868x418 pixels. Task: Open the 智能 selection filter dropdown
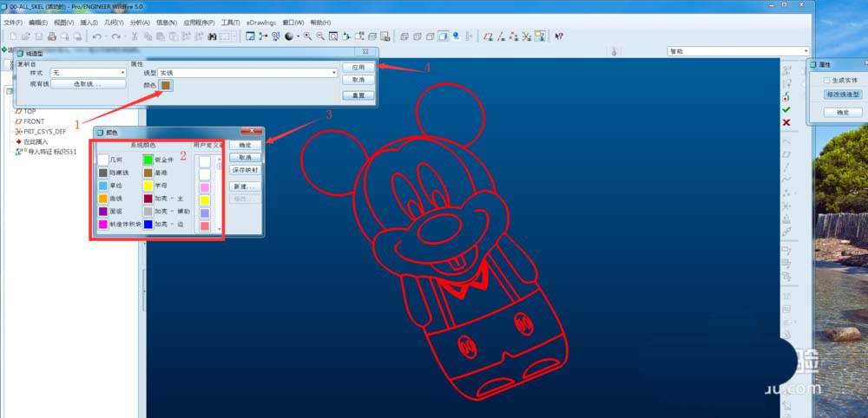click(738, 51)
